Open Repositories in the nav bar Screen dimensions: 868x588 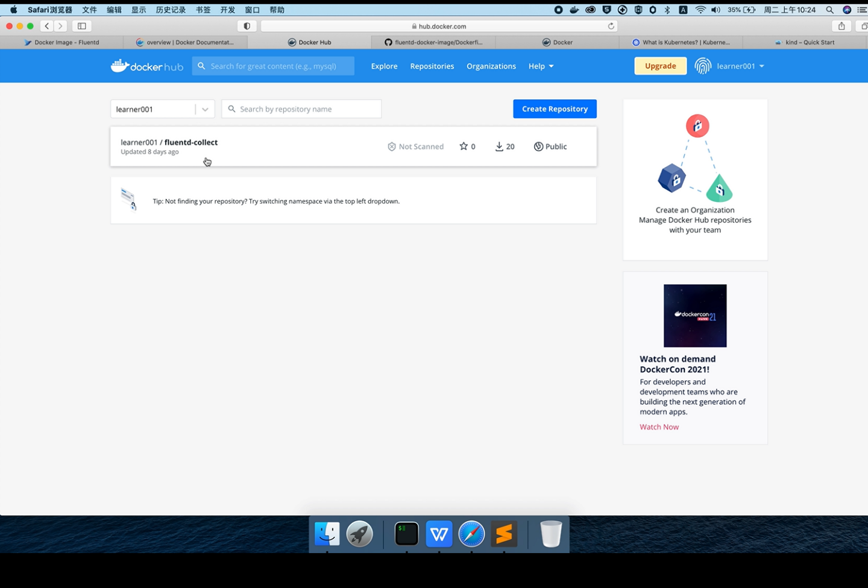(432, 66)
